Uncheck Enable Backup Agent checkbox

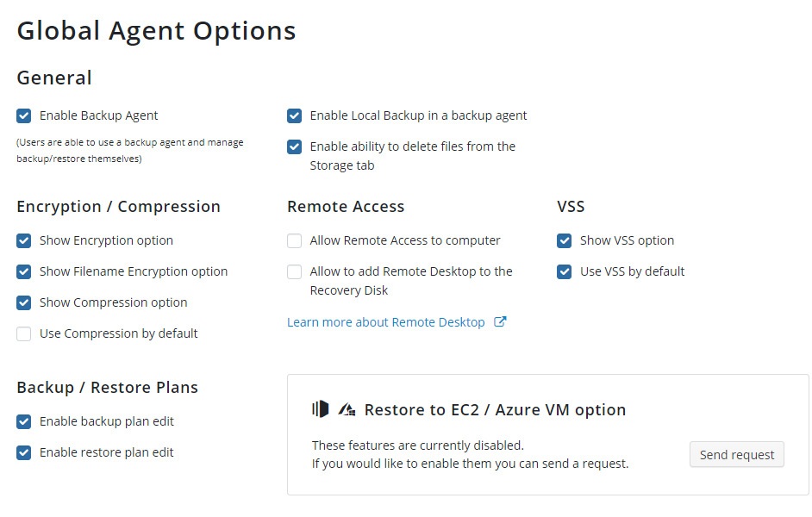(x=24, y=115)
